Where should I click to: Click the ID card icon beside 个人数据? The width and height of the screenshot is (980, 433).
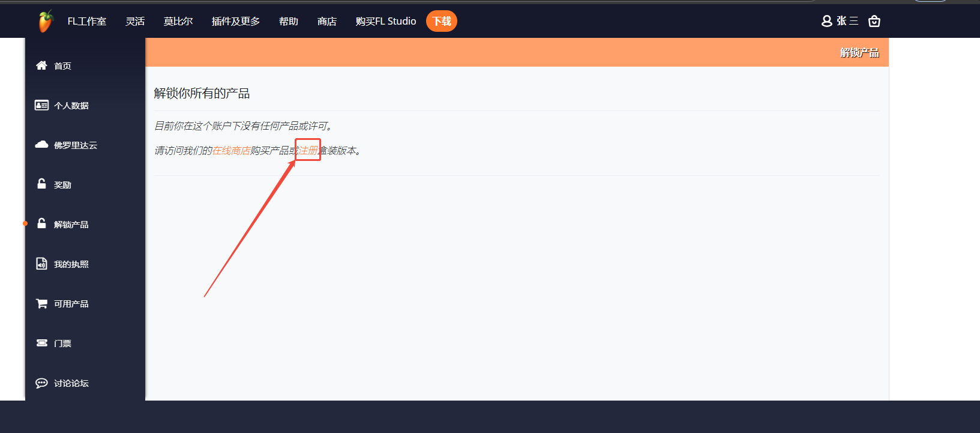point(41,105)
